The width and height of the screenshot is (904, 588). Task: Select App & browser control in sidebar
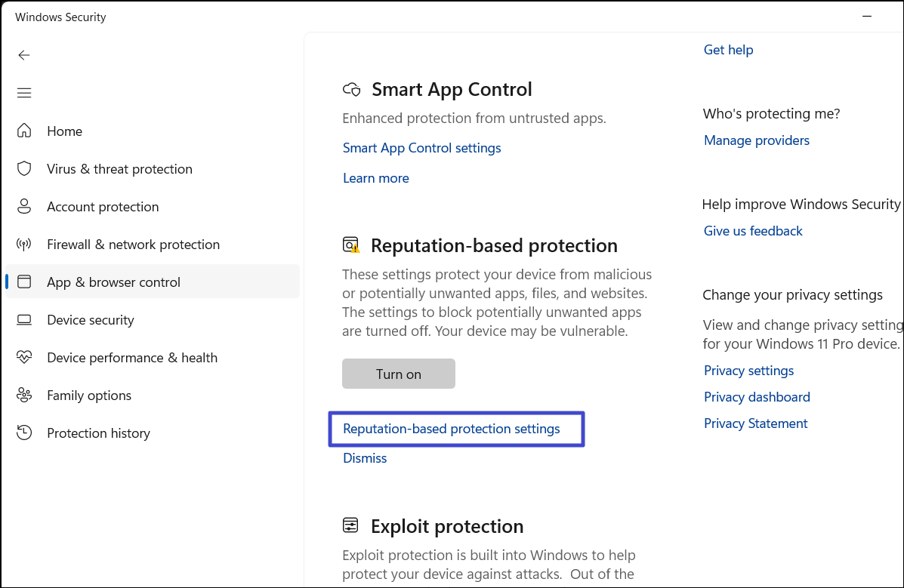coord(113,282)
